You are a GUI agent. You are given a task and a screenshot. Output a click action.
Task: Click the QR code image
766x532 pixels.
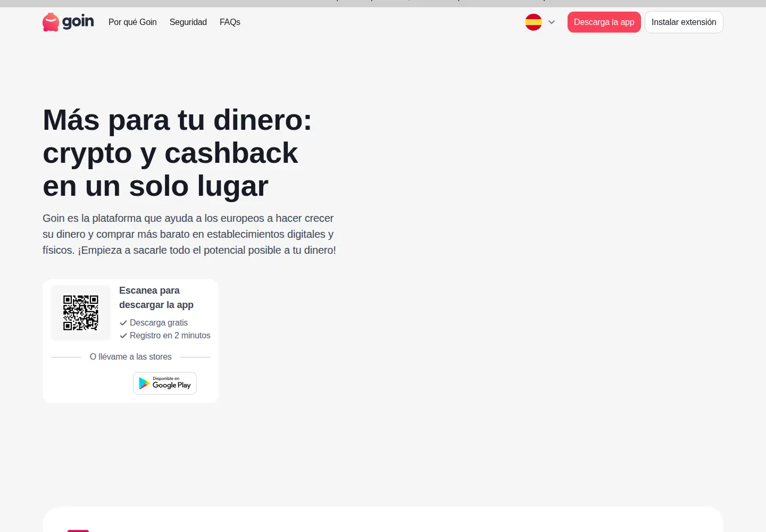81,313
